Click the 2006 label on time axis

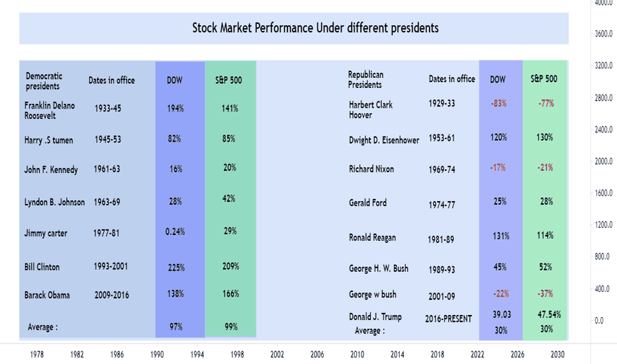click(x=317, y=355)
